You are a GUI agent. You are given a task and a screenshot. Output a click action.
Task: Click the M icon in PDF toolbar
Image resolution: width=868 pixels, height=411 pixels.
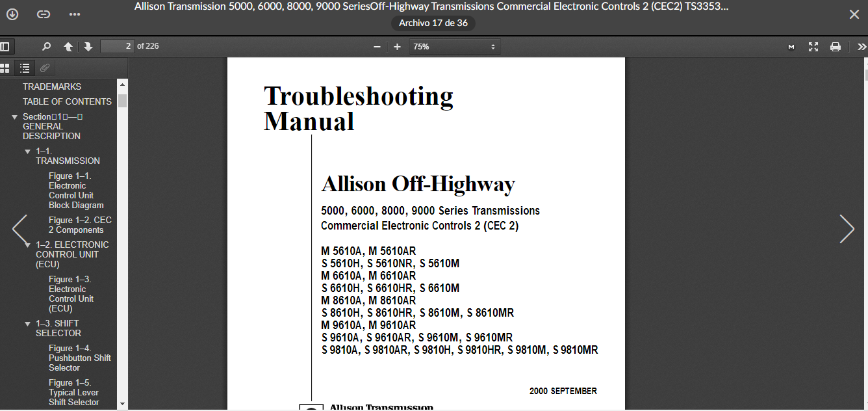point(791,47)
